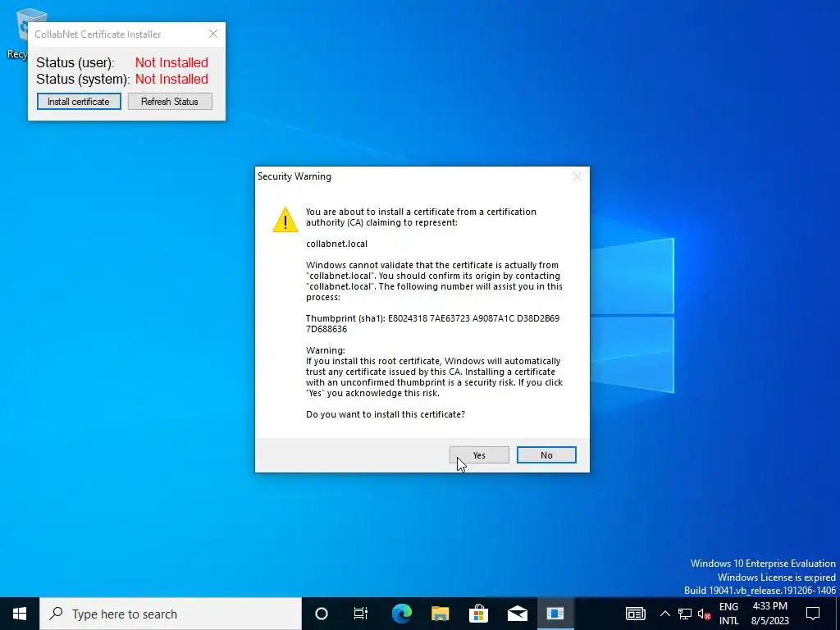Show hidden system tray icons
The image size is (840, 630).
(664, 614)
